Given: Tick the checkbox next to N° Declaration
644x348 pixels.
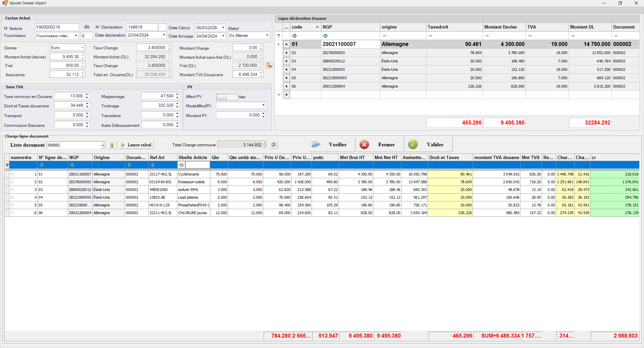Looking at the screenshot, I should tap(162, 27).
